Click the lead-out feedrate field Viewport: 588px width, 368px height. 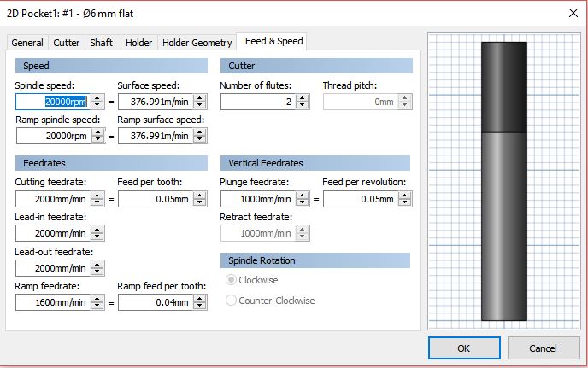click(52, 267)
